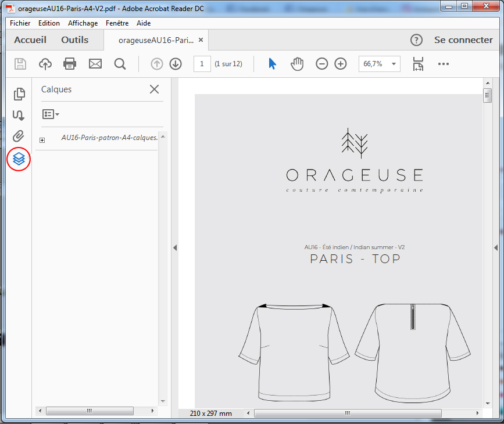Toggle the layers panel icon
Image resolution: width=504 pixels, height=424 pixels.
pyautogui.click(x=19, y=159)
